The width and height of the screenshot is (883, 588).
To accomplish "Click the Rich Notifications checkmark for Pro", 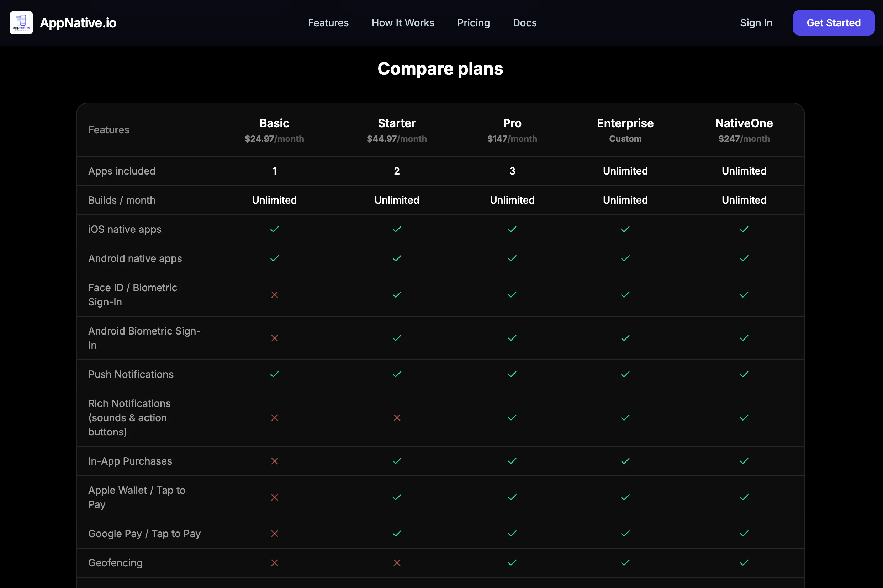I will [512, 418].
